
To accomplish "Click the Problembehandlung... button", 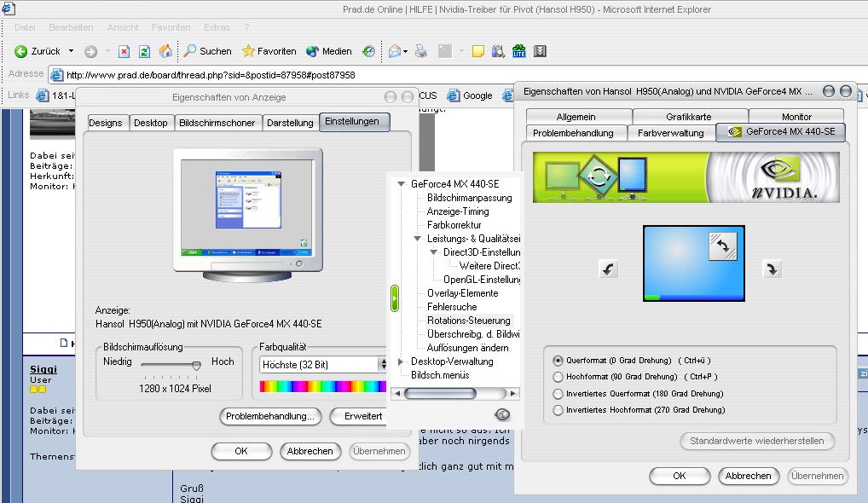I will pyautogui.click(x=270, y=416).
